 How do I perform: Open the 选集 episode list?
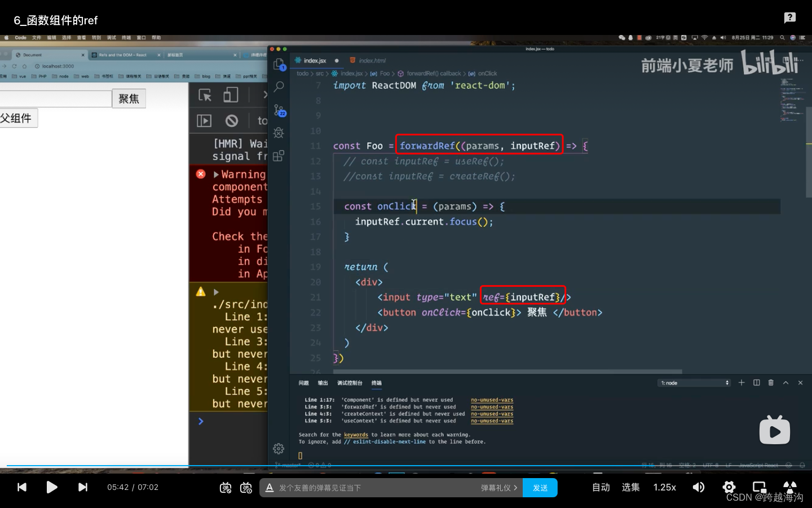[630, 487]
